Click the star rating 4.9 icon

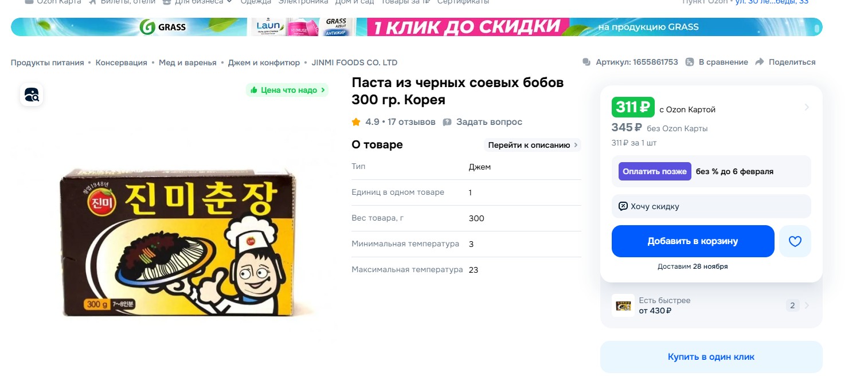click(356, 122)
